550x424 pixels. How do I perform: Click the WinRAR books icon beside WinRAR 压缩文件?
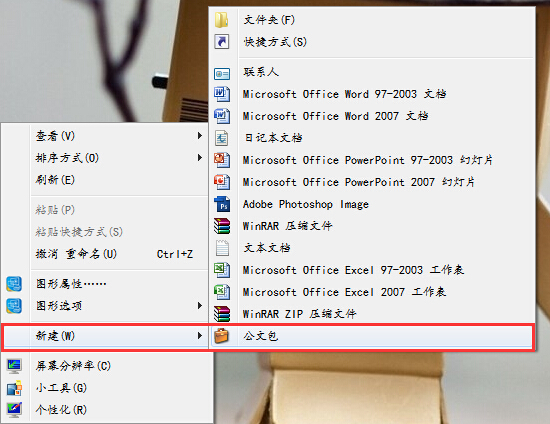[x=222, y=226]
